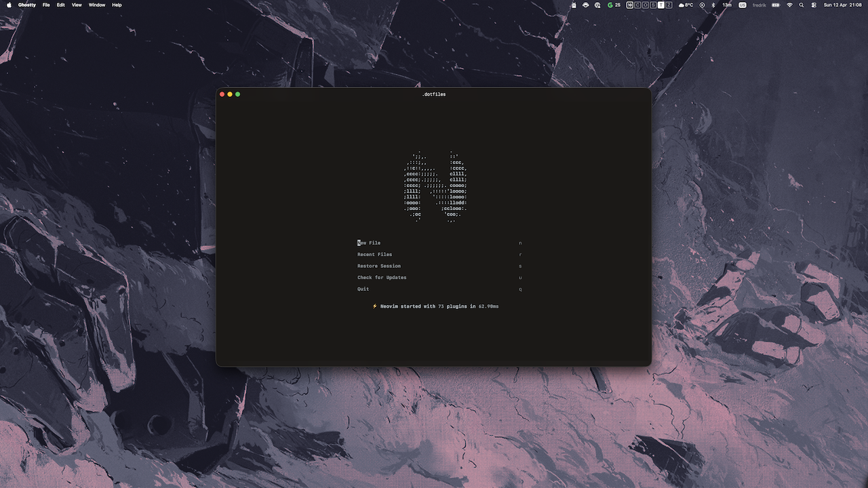This screenshot has width=868, height=488.
Task: Select Check for Updates in the dashboard
Action: pyautogui.click(x=381, y=277)
